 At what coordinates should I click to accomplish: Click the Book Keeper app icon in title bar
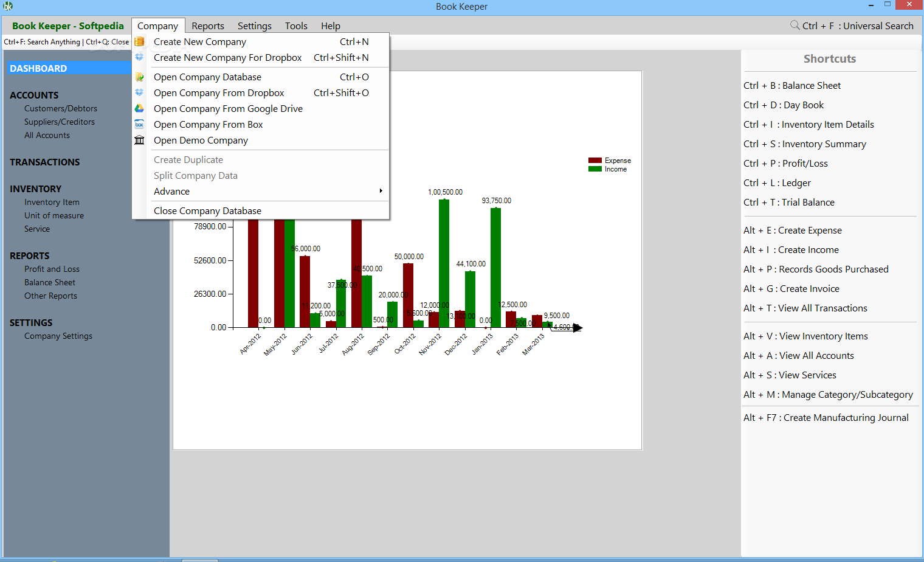pos(8,6)
